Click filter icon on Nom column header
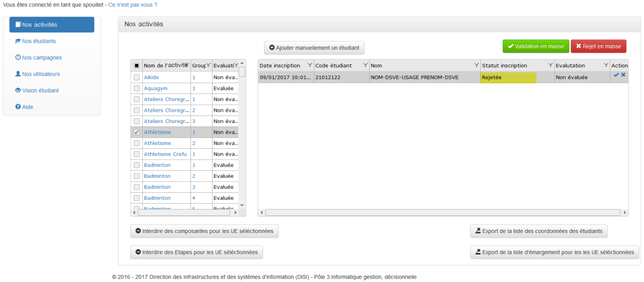Image resolution: width=644 pixels, height=282 pixels. [476, 66]
